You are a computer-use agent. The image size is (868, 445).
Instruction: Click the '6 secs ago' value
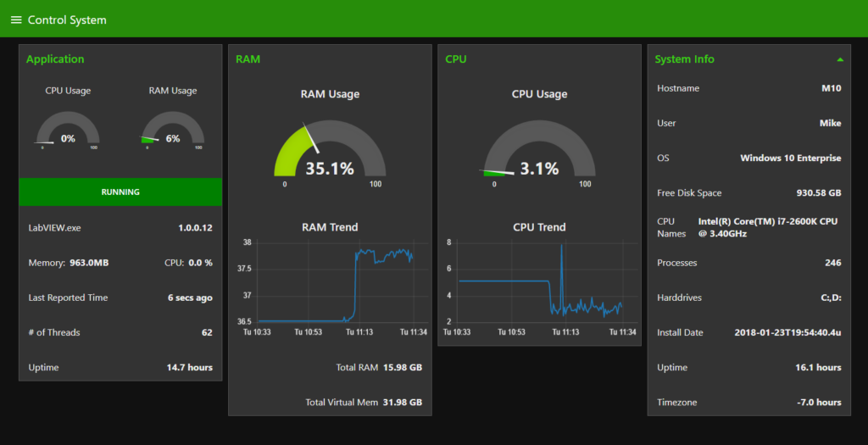[x=191, y=298]
